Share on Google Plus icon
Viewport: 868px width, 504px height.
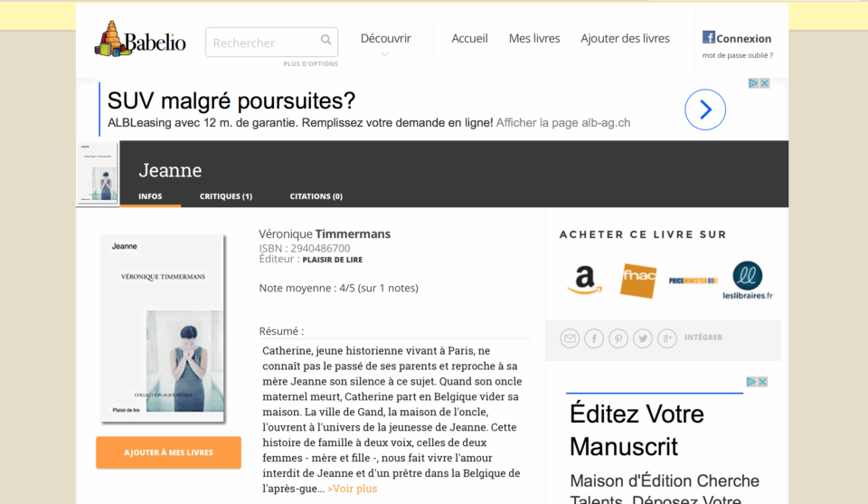click(x=667, y=338)
